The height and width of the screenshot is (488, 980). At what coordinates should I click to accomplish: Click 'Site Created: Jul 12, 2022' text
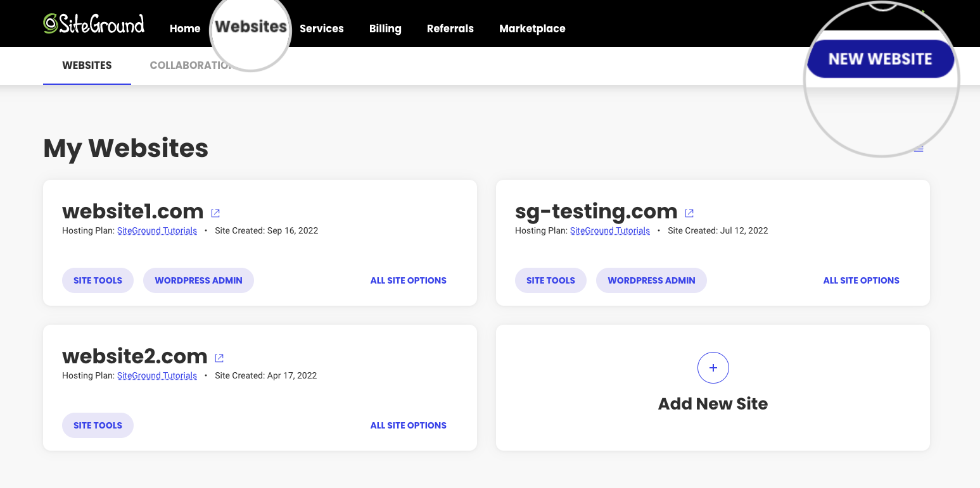(718, 231)
